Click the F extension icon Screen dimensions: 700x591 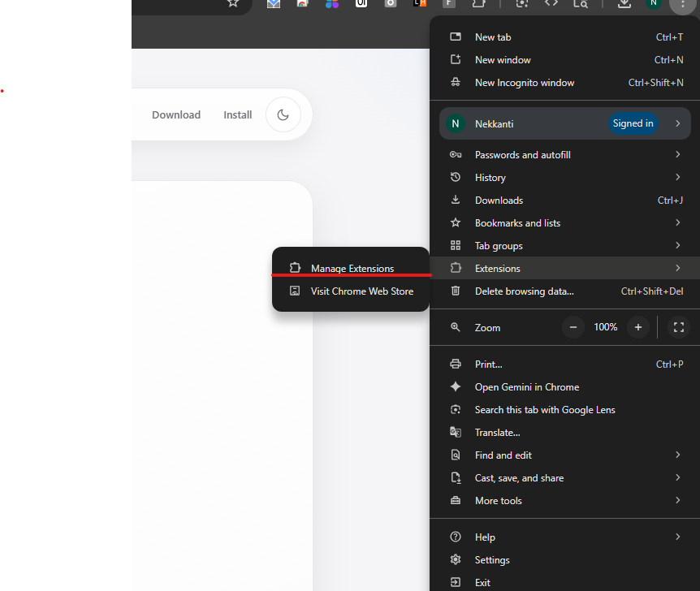click(448, 6)
